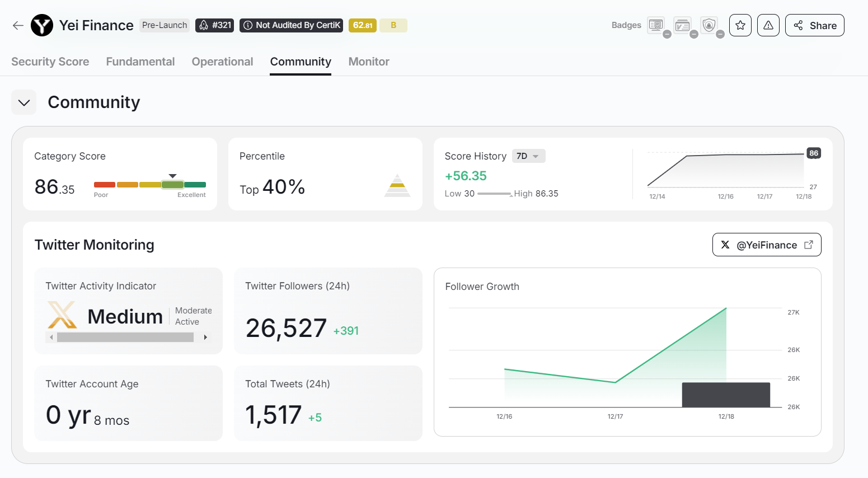Click the shield badge icon
Image resolution: width=868 pixels, height=478 pixels.
click(x=709, y=25)
